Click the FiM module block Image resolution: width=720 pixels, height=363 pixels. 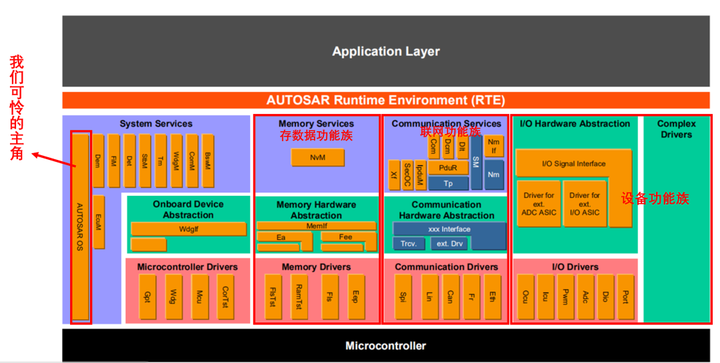click(113, 161)
